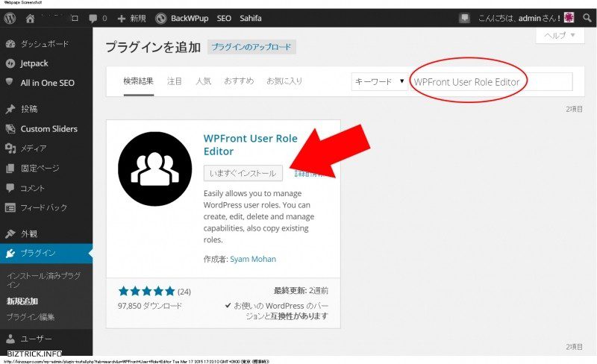The image size is (597, 364).
Task: Switch to 注目 featured tab
Action: point(175,81)
